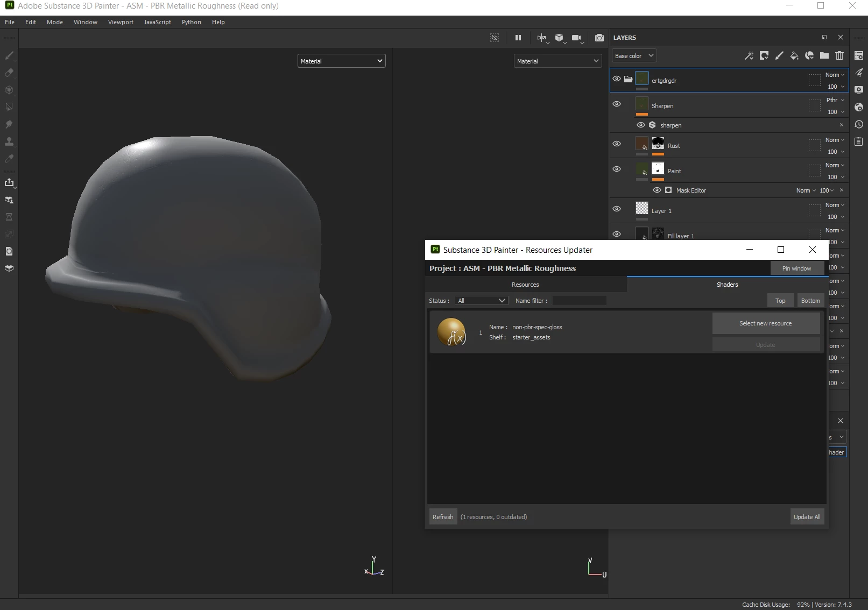
Task: Toggle visibility of the Paint layer
Action: click(x=617, y=169)
